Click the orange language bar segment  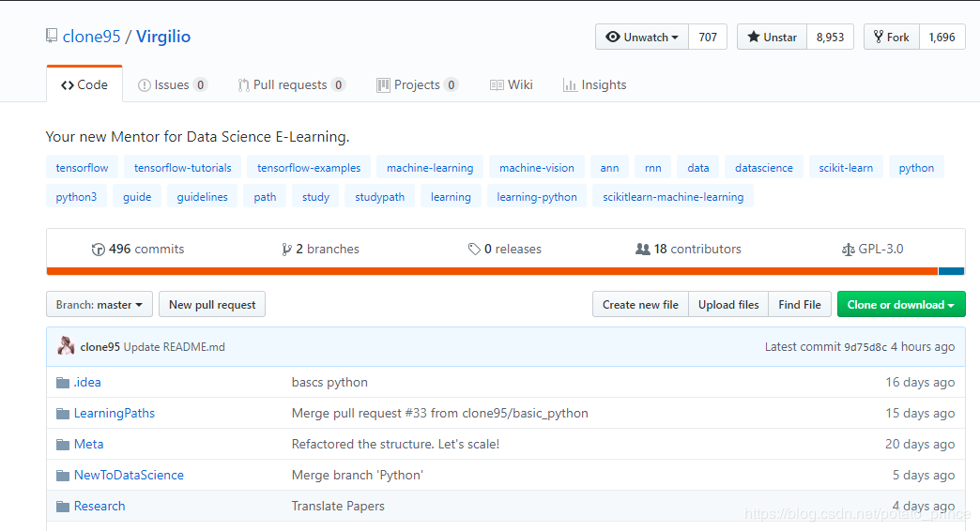493,271
